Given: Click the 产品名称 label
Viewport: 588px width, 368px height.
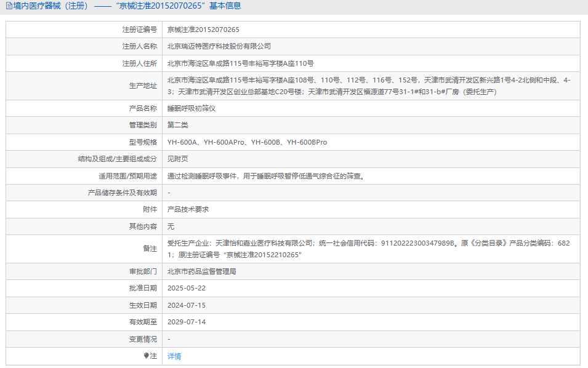Looking at the screenshot, I should pyautogui.click(x=143, y=108).
